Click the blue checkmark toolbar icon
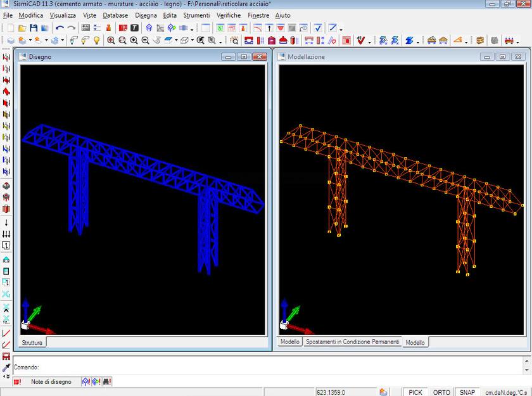Screen dimensions: 532x396 pos(318,28)
